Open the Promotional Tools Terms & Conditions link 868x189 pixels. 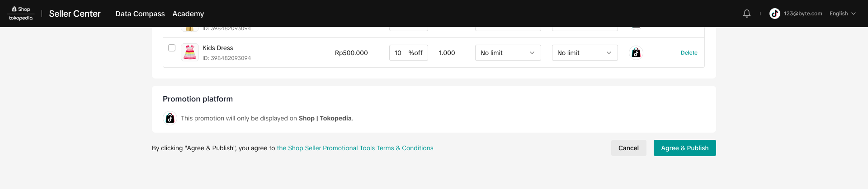[x=355, y=148]
